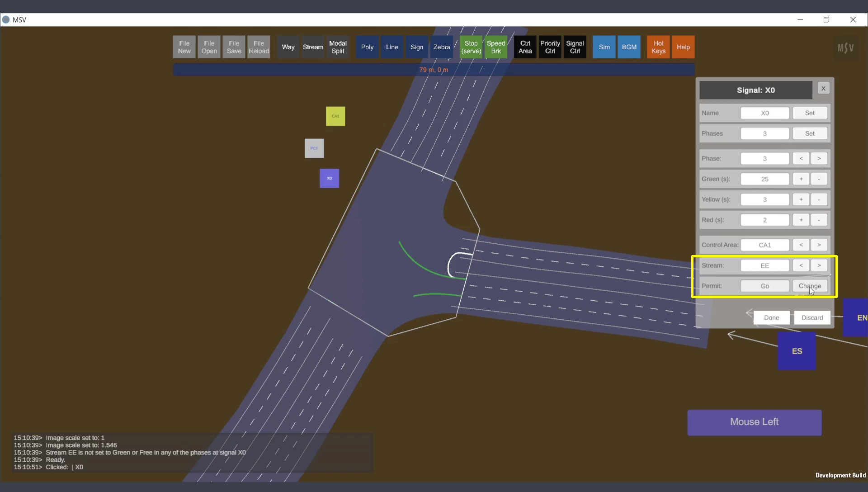Image resolution: width=868 pixels, height=492 pixels.
Task: Click the yellow CA1 control area marker
Action: pyautogui.click(x=335, y=116)
